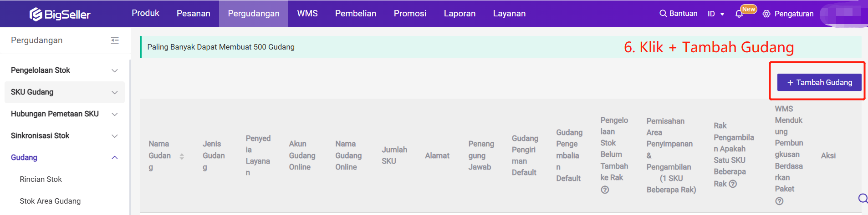
Task: Click help icon beside Rak Pengambilan column
Action: coord(733,184)
